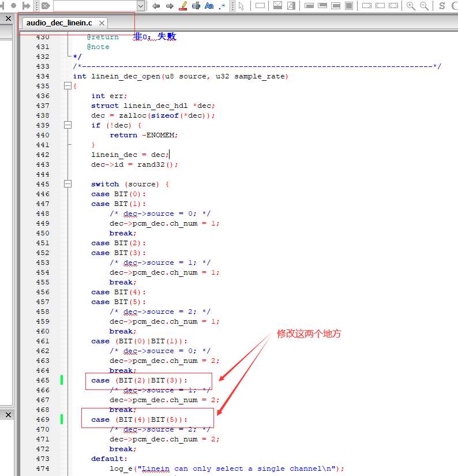Click 'ch_num = 2;' on line 471
458x476 pixels.
click(x=194, y=439)
